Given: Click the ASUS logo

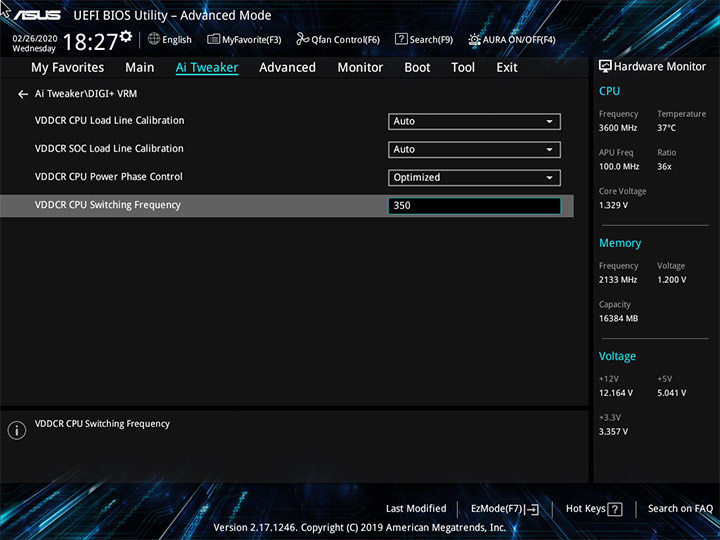Looking at the screenshot, I should pos(37,15).
